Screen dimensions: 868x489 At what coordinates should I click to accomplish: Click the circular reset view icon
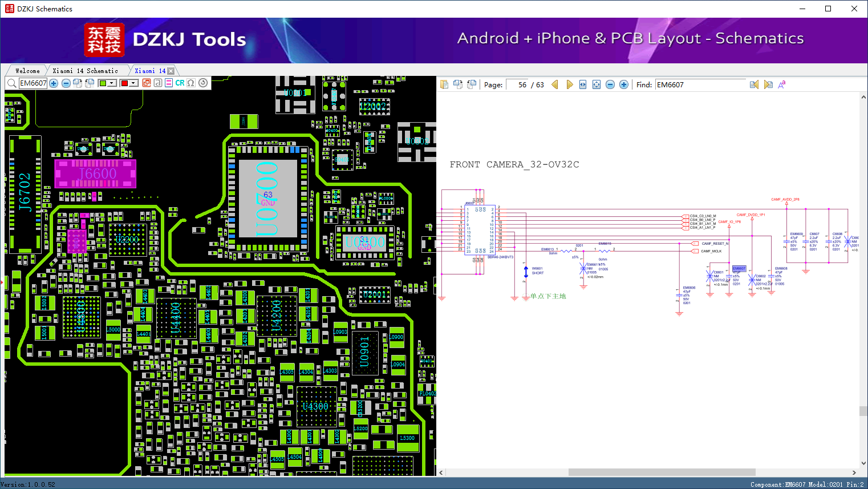[203, 83]
